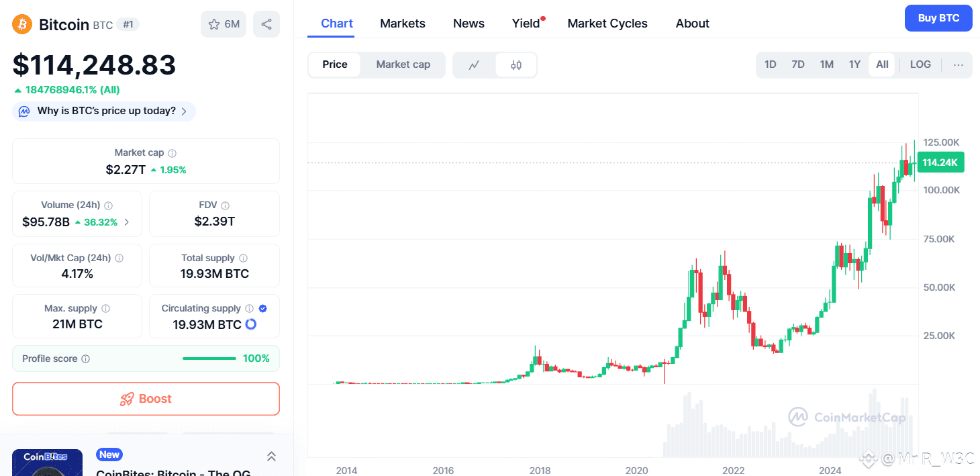This screenshot has width=980, height=476.
Task: Switch to candlestick chart icon
Action: coord(516,65)
